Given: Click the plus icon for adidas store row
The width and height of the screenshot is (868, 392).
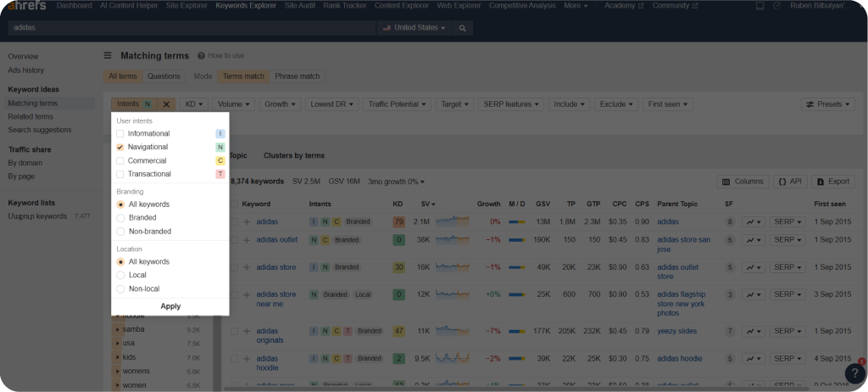Looking at the screenshot, I should [x=247, y=267].
